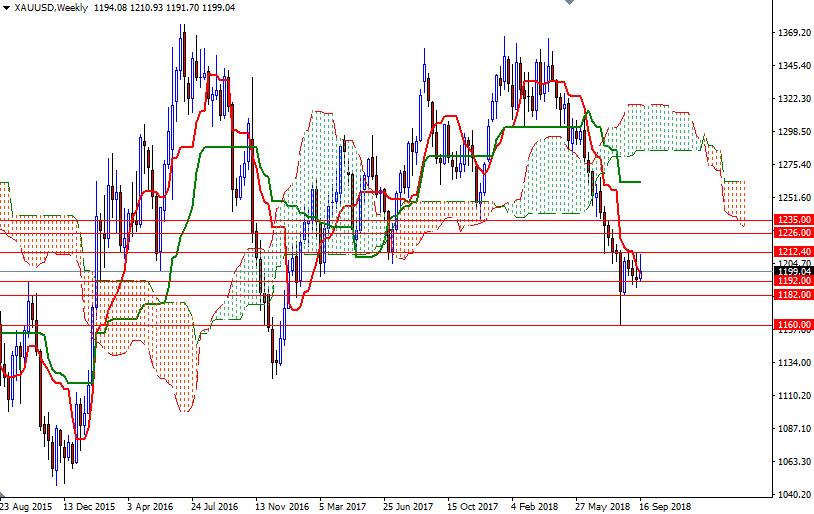Click the 4 Feb 2018 date label

pyautogui.click(x=537, y=507)
